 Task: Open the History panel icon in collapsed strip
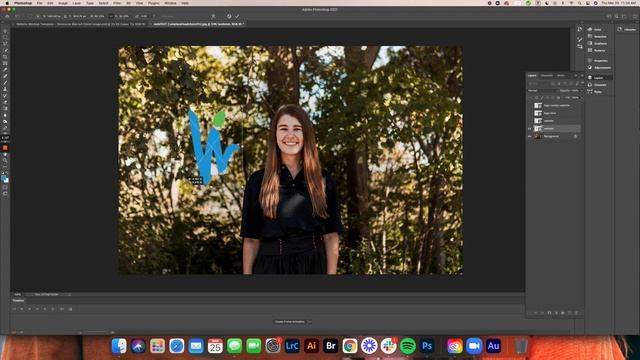click(x=580, y=29)
